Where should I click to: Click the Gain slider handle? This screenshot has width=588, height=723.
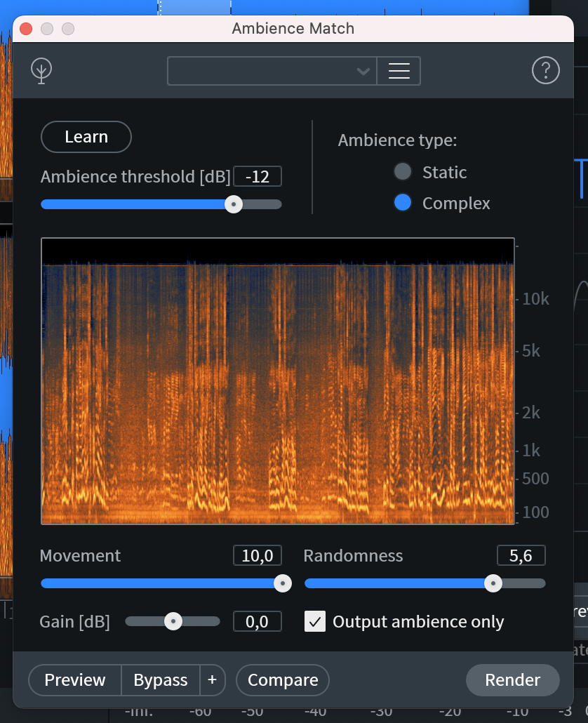(x=173, y=621)
